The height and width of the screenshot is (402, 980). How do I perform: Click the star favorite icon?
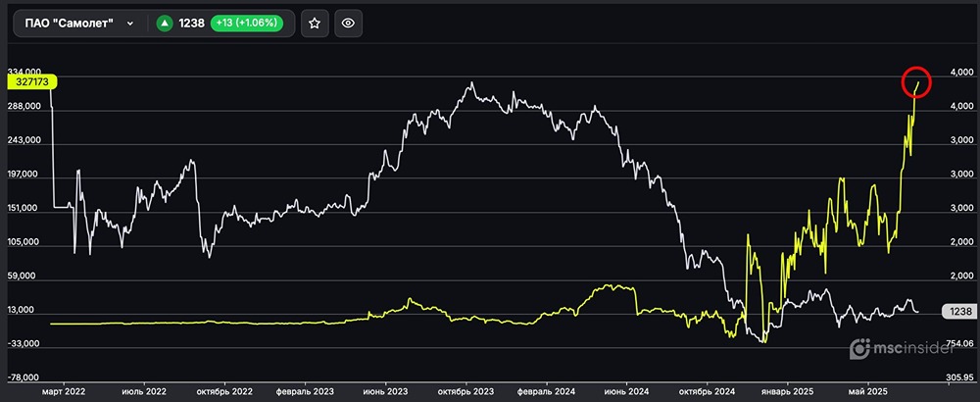coord(314,24)
